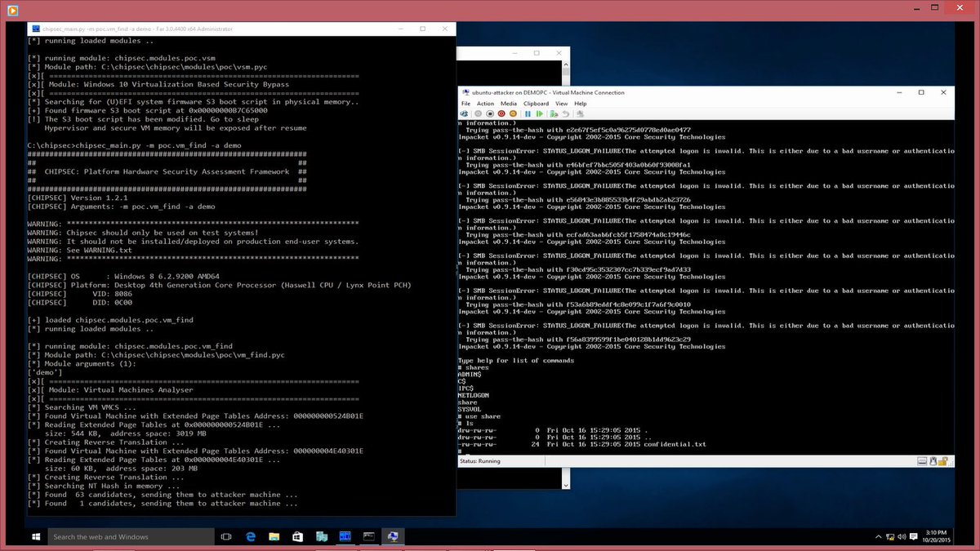Open the Windows Start menu

click(37, 536)
